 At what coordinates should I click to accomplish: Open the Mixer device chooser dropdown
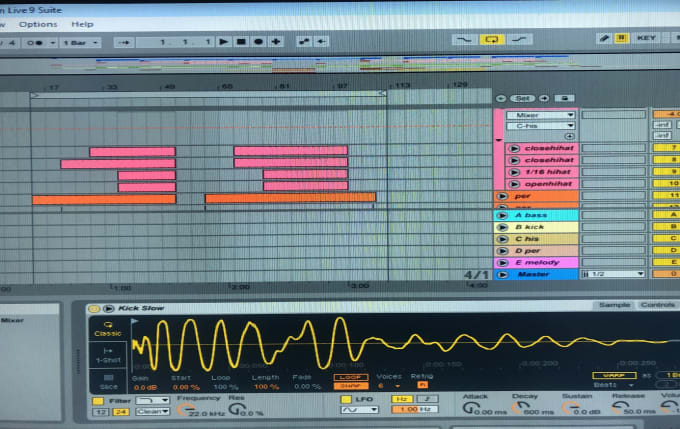coord(540,115)
